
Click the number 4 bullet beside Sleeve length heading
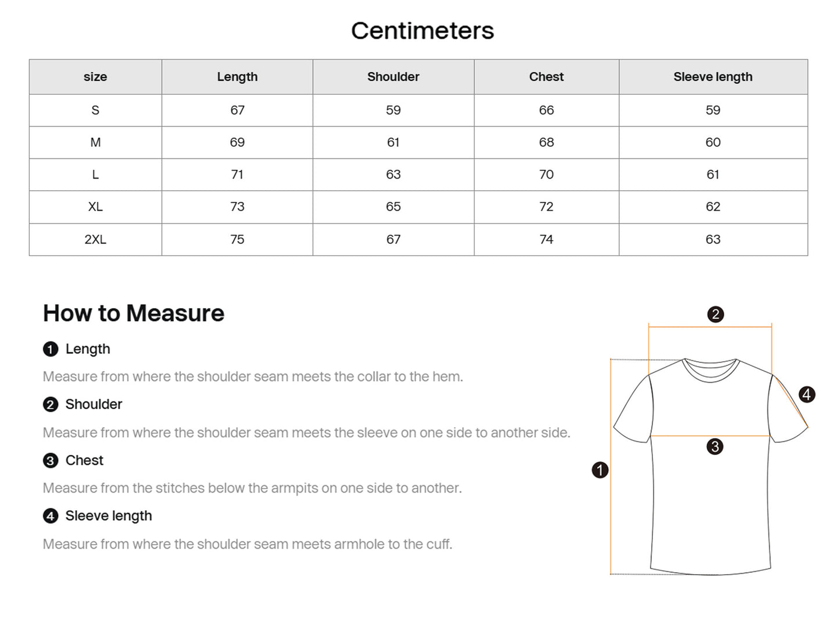51,516
